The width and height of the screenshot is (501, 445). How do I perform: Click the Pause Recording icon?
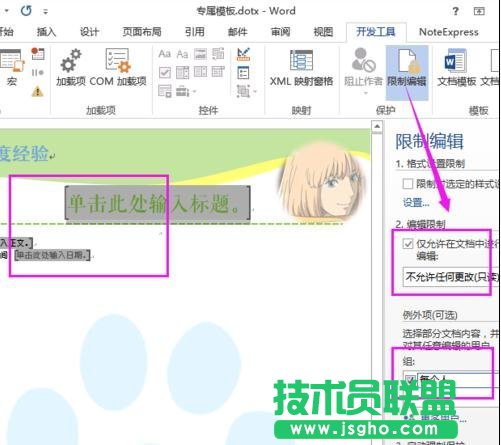coord(37,72)
